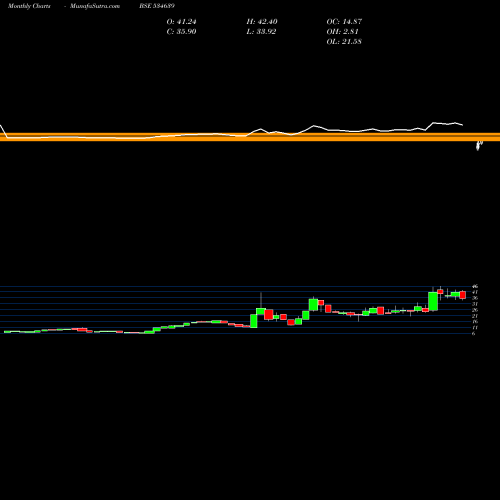Click the price axis label 26

click(x=475, y=310)
